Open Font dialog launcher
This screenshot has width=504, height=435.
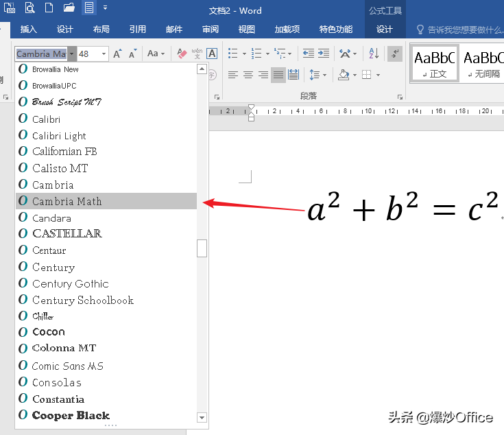coord(217,97)
